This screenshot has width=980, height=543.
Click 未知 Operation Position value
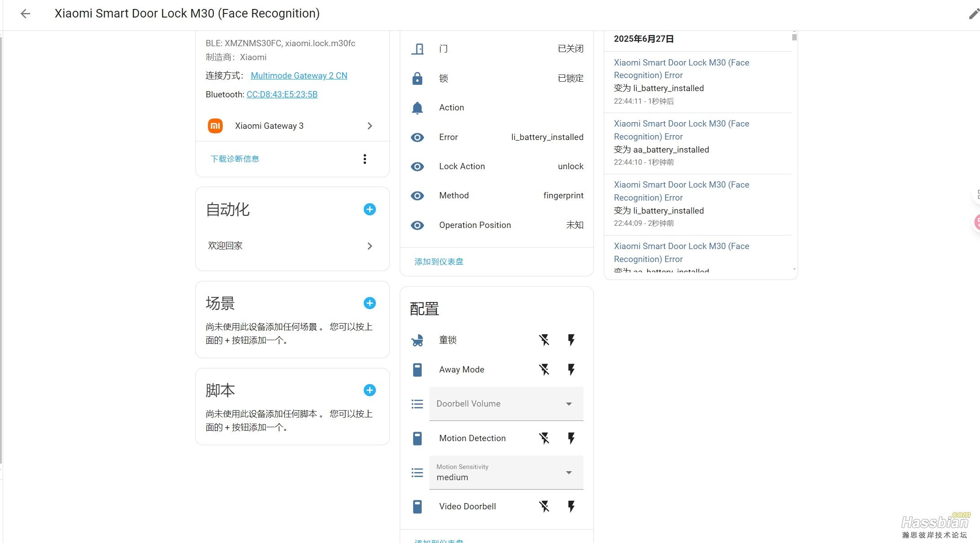click(574, 225)
